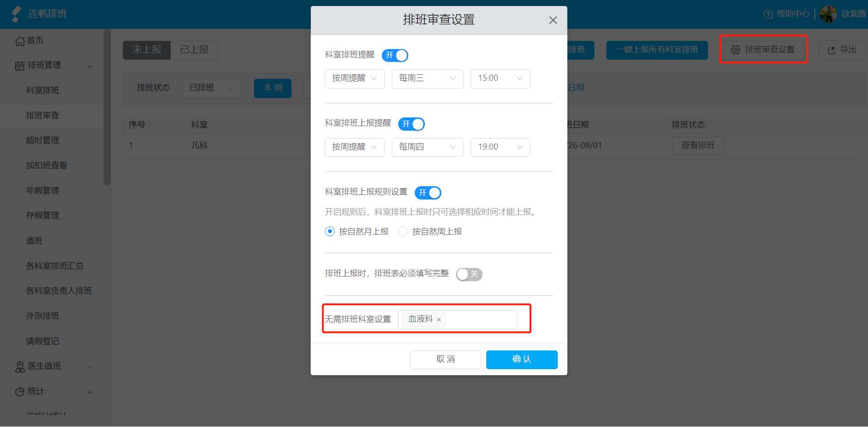Viewport: 868px width, 427px height.
Task: Switch to the 已上报 tab
Action: (x=194, y=50)
